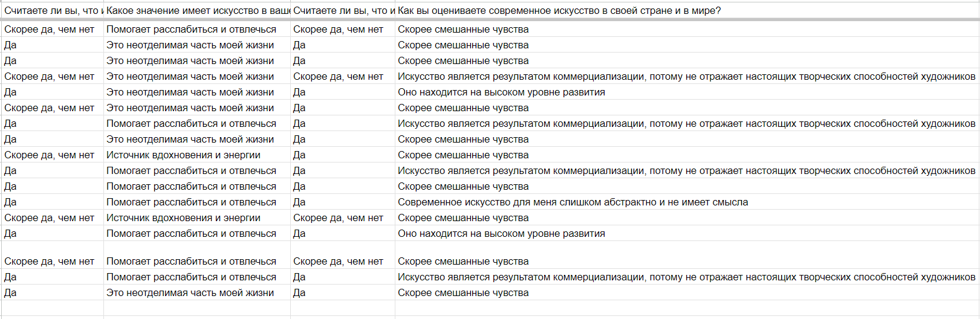Select the last "Искусство является результатом коммерциализации" cell
This screenshot has height=319, width=980.
pyautogui.click(x=687, y=277)
